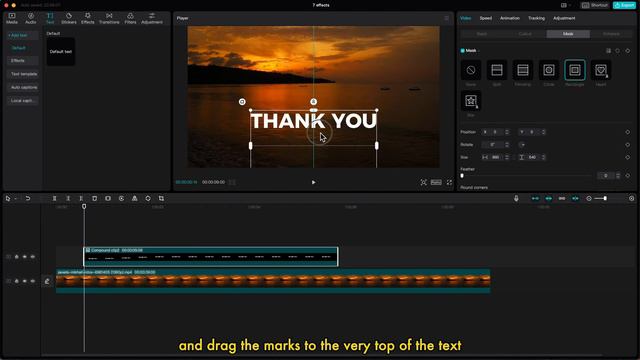This screenshot has width=640, height=360.
Task: Add a keyframe for mask Position
Action: click(628, 132)
